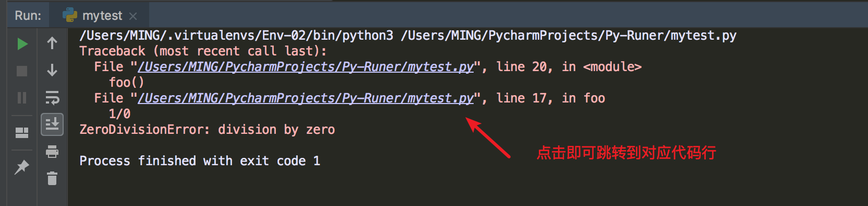Click the python3 interpreter command line
This screenshot has height=206, width=868.
[x=408, y=36]
